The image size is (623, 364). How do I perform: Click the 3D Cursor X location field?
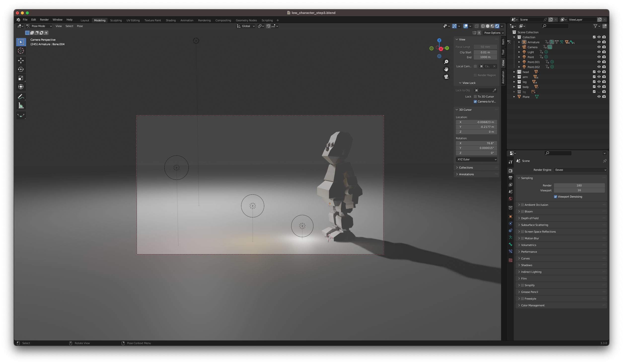[x=476, y=122]
